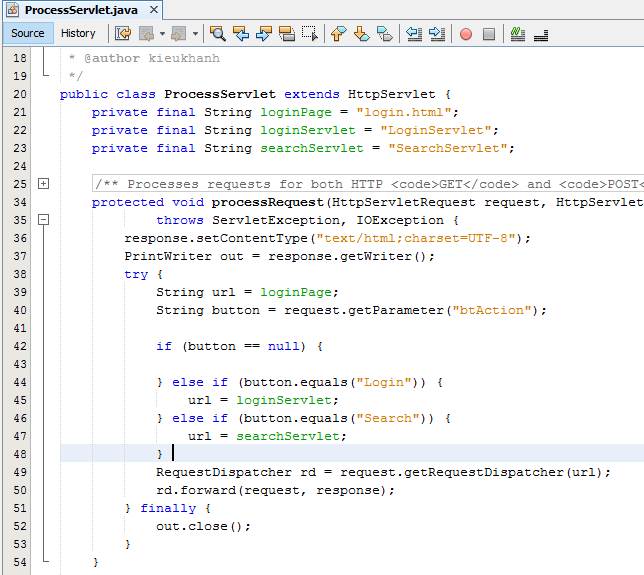The image size is (644, 575).
Task: Click 'finally' keyword on line 51
Action: coord(168,508)
